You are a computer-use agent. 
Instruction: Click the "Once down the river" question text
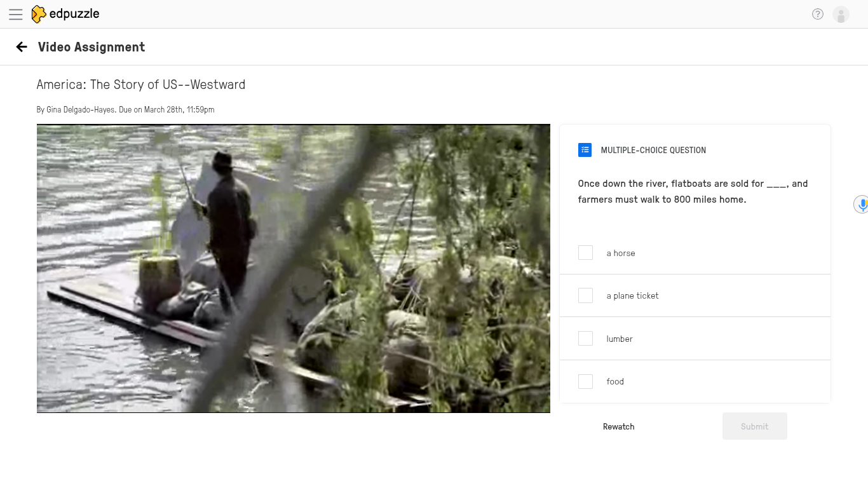point(693,191)
